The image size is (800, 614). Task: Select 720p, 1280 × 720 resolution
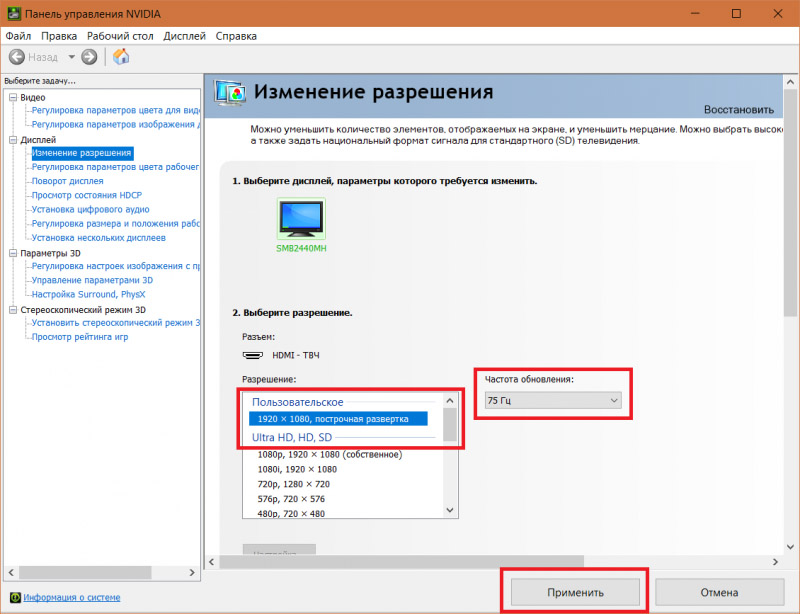click(x=293, y=484)
